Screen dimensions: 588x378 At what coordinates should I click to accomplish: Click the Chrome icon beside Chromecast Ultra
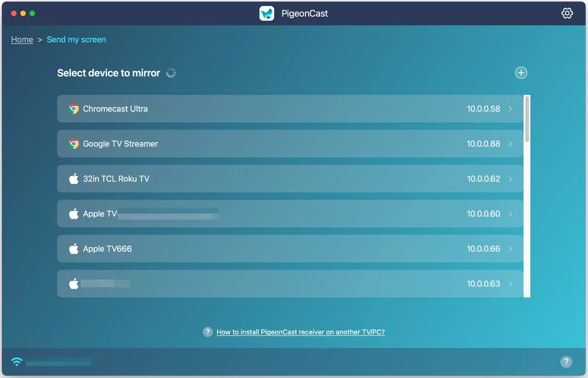73,109
